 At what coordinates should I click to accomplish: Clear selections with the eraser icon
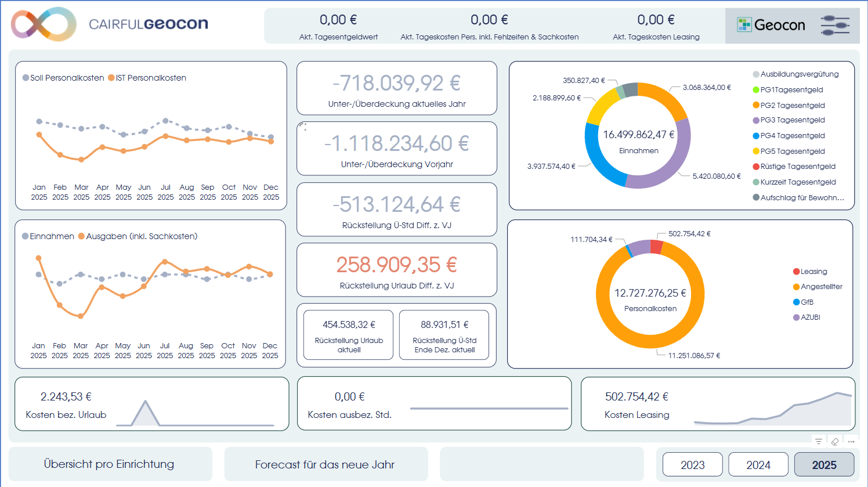click(x=835, y=442)
